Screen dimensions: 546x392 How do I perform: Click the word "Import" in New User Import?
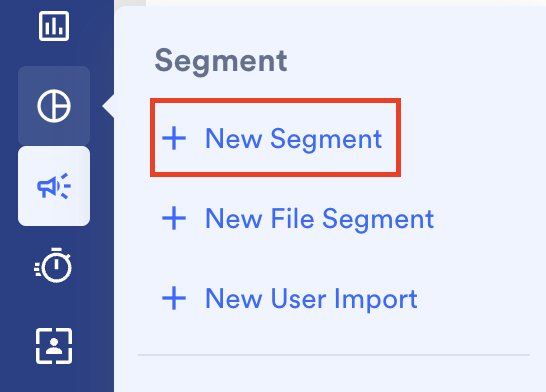click(376, 300)
